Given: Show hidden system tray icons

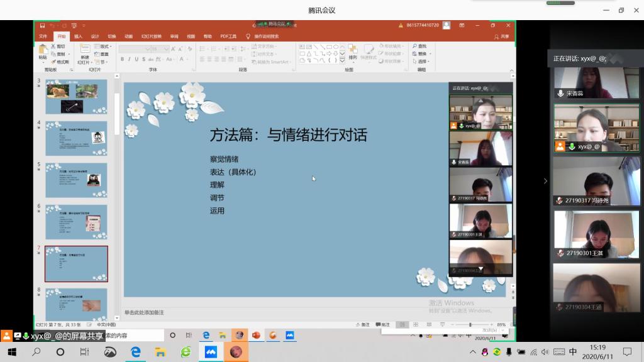Looking at the screenshot, I should [x=473, y=352].
